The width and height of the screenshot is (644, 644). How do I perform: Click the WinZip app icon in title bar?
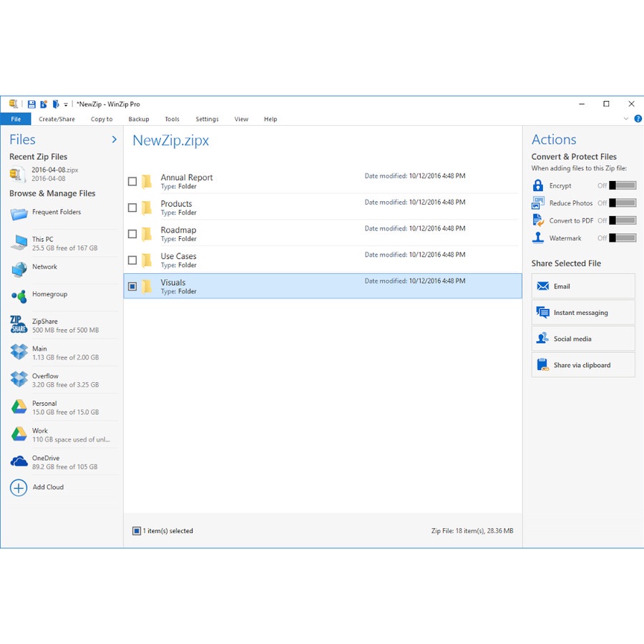[14, 104]
